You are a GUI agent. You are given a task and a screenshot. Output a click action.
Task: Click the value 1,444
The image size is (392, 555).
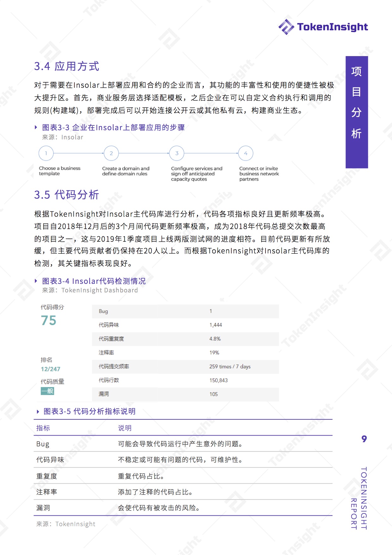point(216,325)
